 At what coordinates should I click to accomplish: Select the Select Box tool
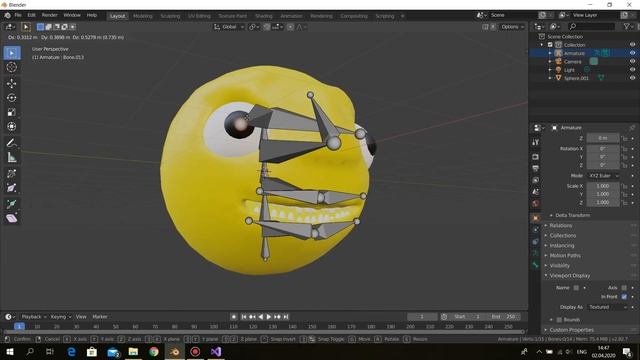pyautogui.click(x=12, y=53)
